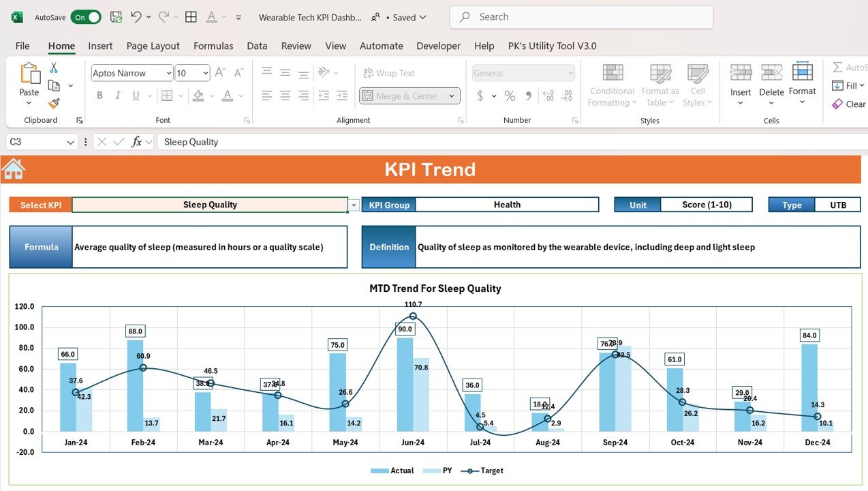Toggle Bold formatting
Viewport: 868px width, 491px height.
click(x=100, y=96)
